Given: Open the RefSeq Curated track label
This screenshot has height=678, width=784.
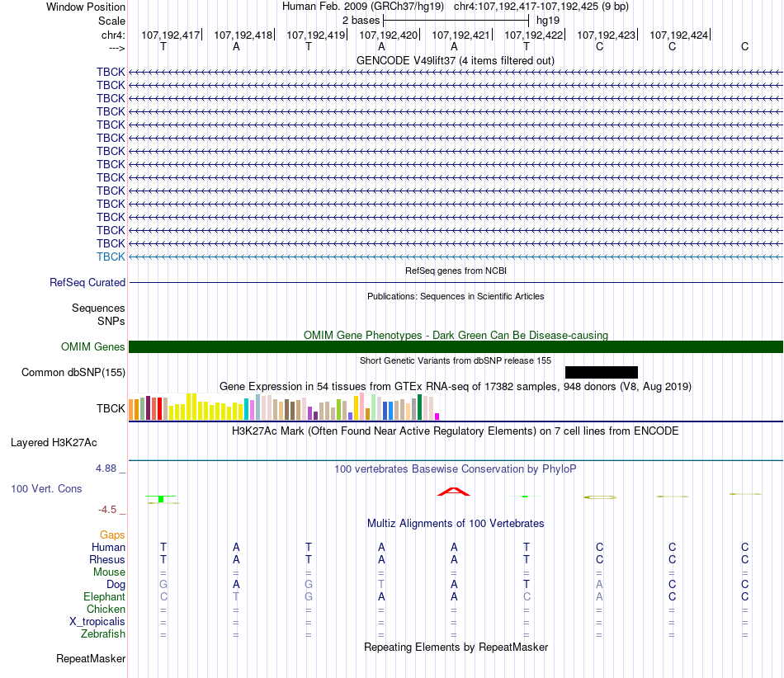Looking at the screenshot, I should tap(87, 282).
